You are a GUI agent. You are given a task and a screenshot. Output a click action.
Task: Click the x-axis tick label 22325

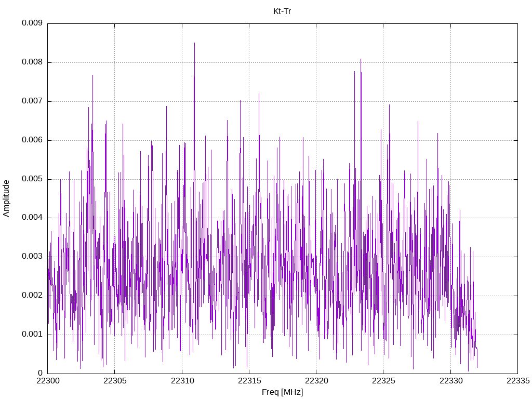[x=383, y=381]
